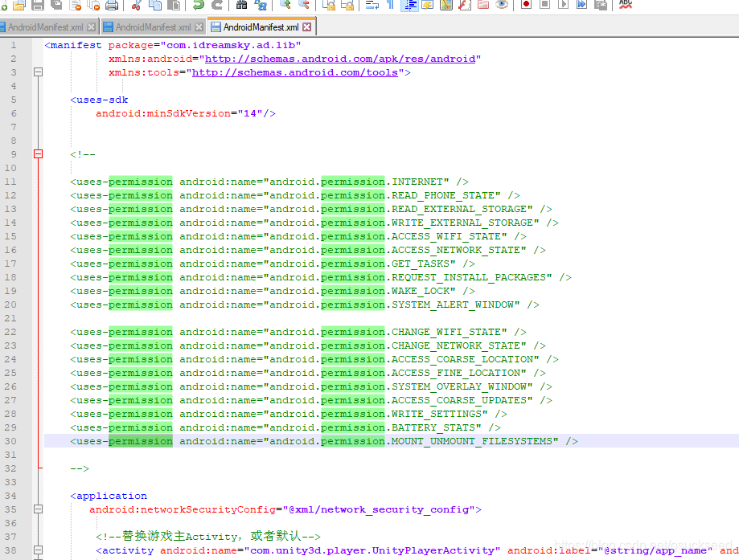The height and width of the screenshot is (560, 739).
Task: Switch to the active AndroidManifest.xml tab
Action: 261,27
